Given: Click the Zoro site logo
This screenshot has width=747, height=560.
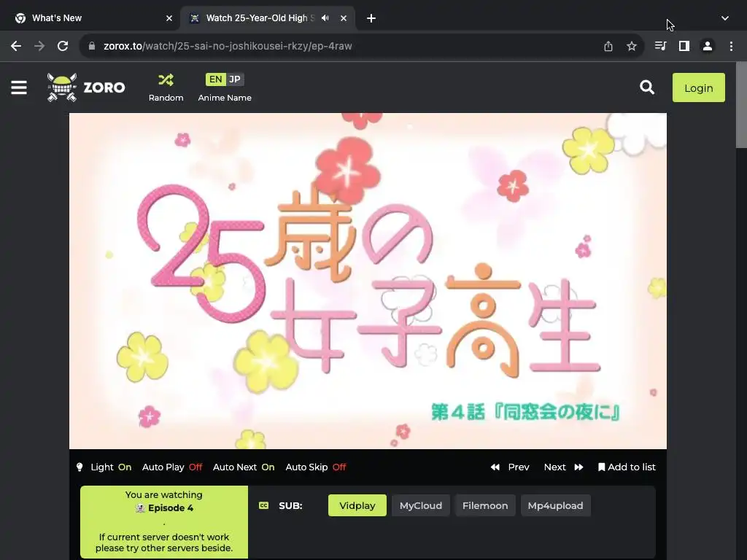Looking at the screenshot, I should [86, 87].
